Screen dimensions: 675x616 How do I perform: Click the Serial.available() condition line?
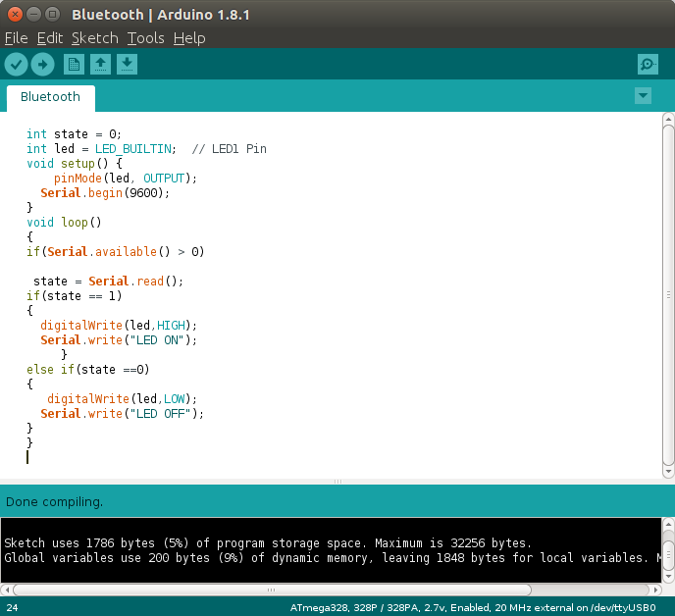[x=116, y=252]
